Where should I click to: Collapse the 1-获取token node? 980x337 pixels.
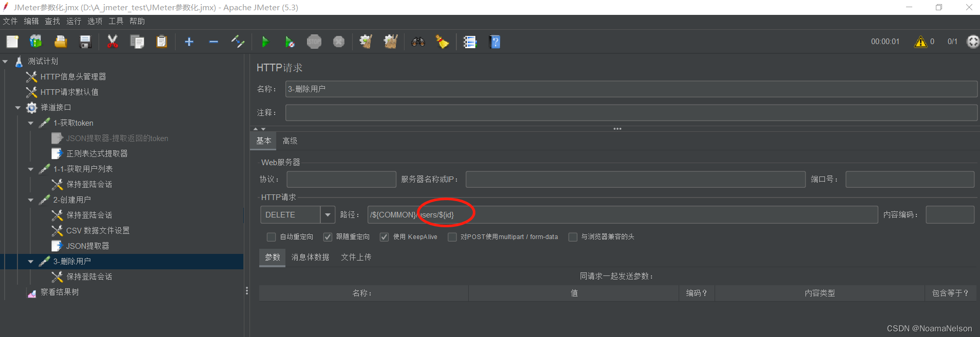pyautogui.click(x=31, y=123)
